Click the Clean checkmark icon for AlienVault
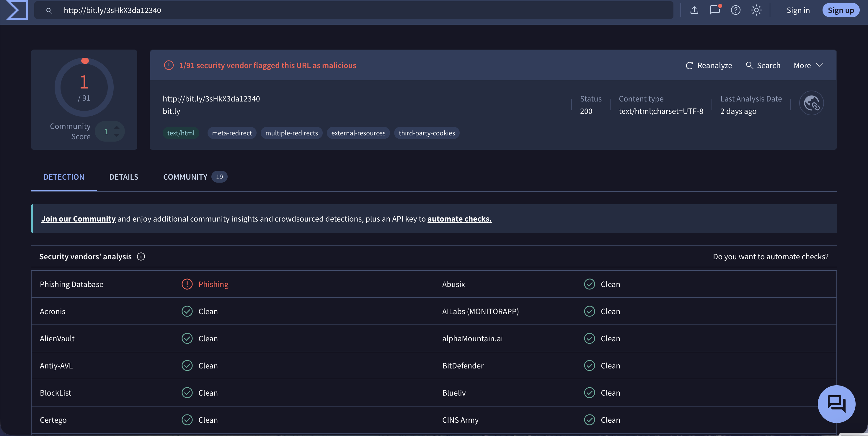Image resolution: width=868 pixels, height=436 pixels. click(x=187, y=338)
